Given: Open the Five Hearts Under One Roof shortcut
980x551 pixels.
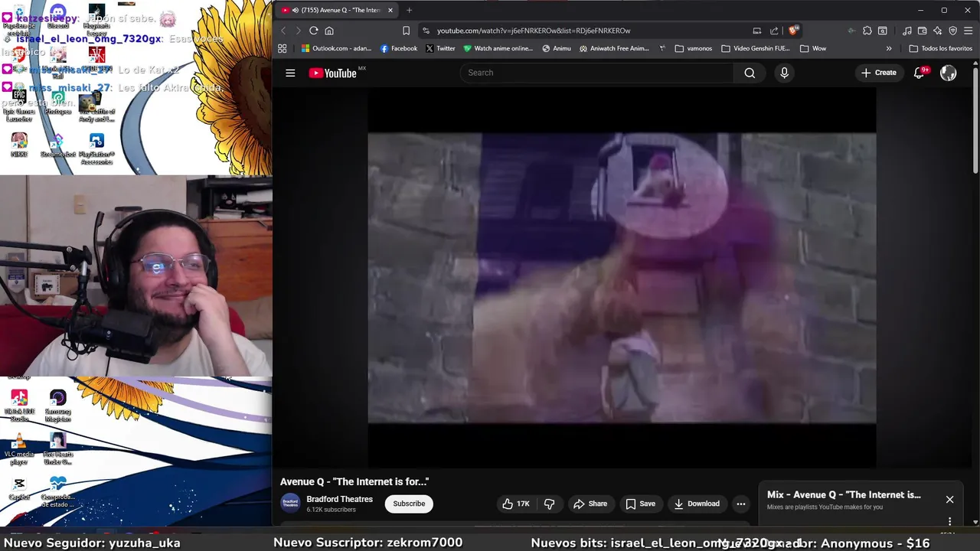Looking at the screenshot, I should click(58, 448).
